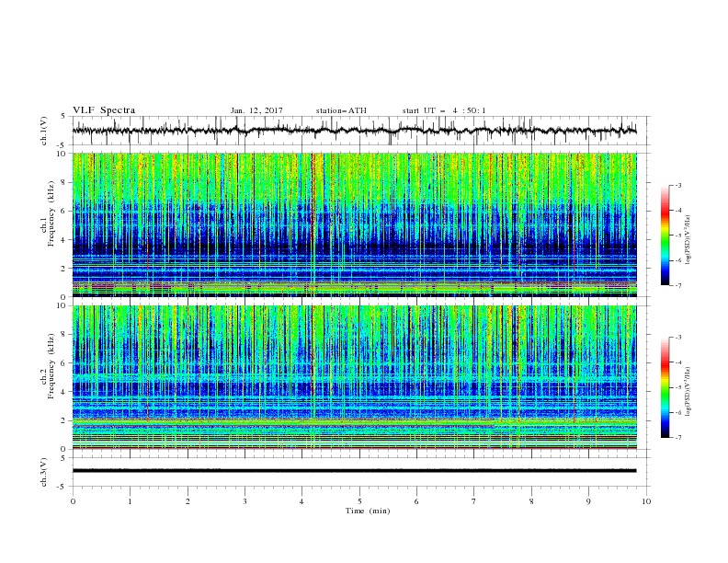
Task: Select the log(PSD) label beside ch.2 colorbar
Action: [x=688, y=392]
